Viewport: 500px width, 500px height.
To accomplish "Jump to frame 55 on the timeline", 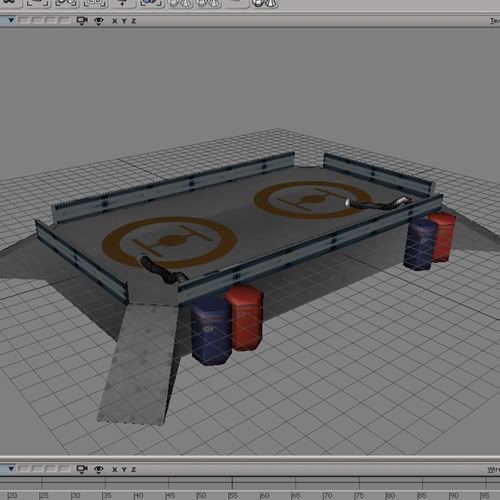I will pyautogui.click(x=233, y=495).
